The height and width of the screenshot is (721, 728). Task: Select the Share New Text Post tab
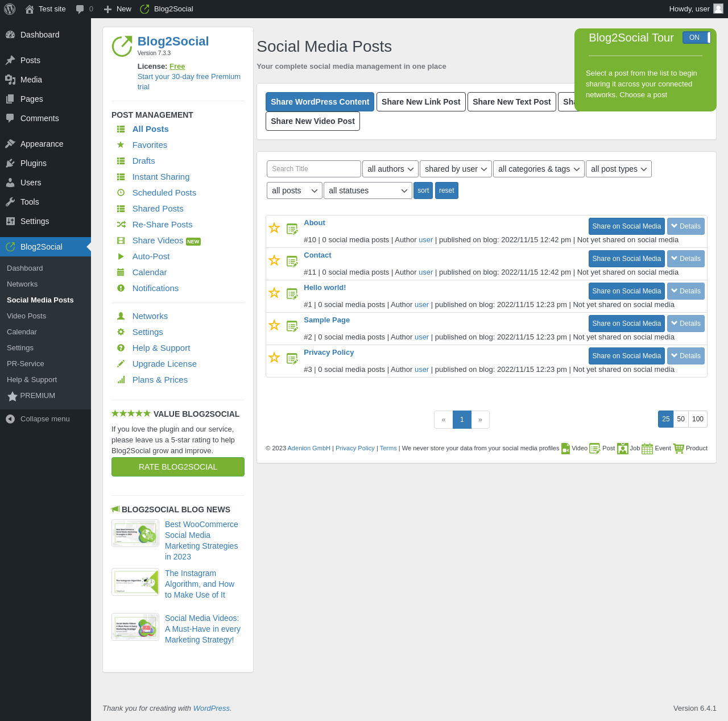coord(512,102)
